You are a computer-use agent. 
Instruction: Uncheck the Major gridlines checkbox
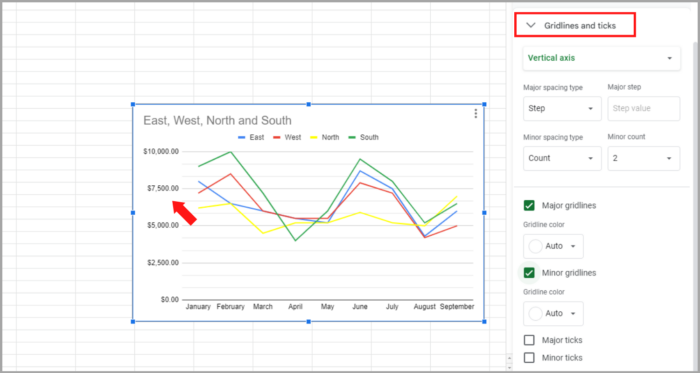pyautogui.click(x=529, y=206)
